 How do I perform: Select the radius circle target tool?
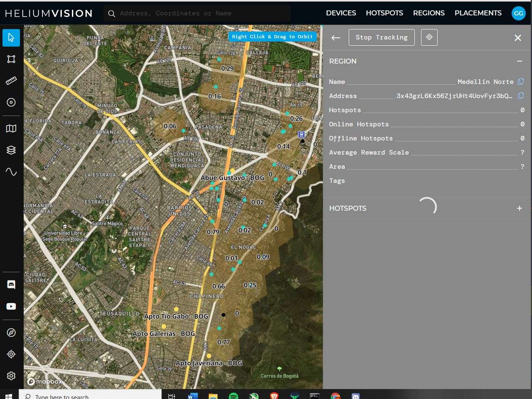[11, 102]
